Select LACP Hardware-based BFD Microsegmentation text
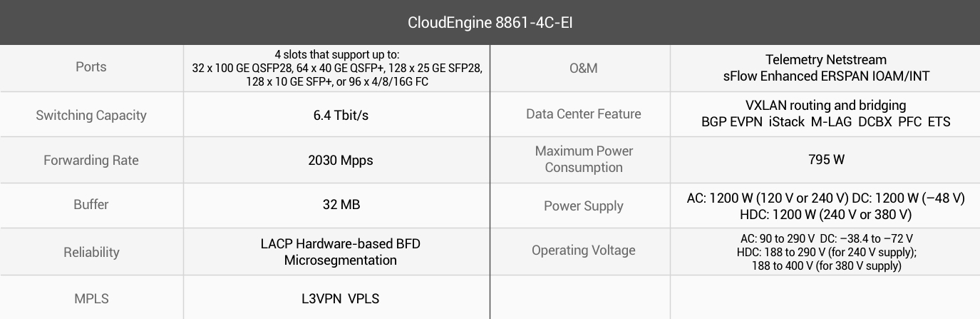 (341, 252)
